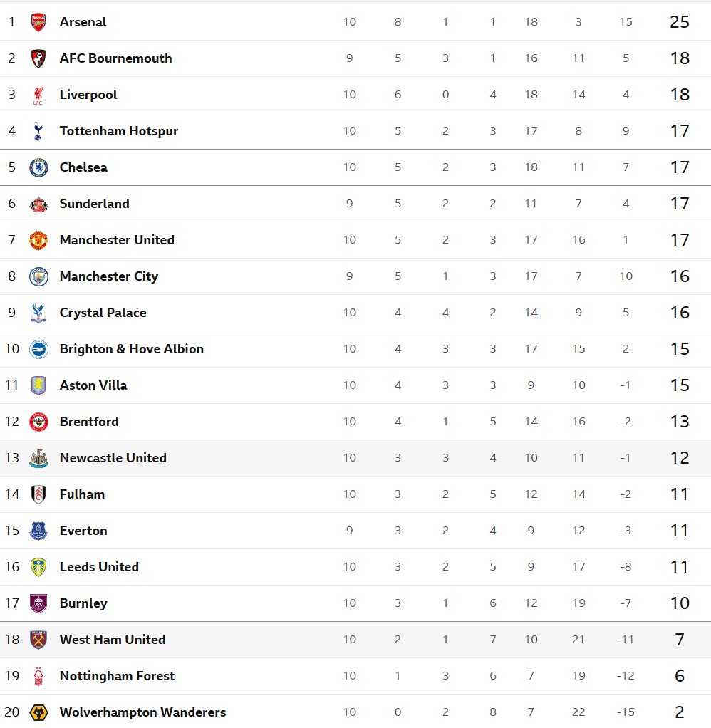This screenshot has height=728, width=711.
Task: Click Arsenal's 25 points total
Action: pyautogui.click(x=680, y=22)
